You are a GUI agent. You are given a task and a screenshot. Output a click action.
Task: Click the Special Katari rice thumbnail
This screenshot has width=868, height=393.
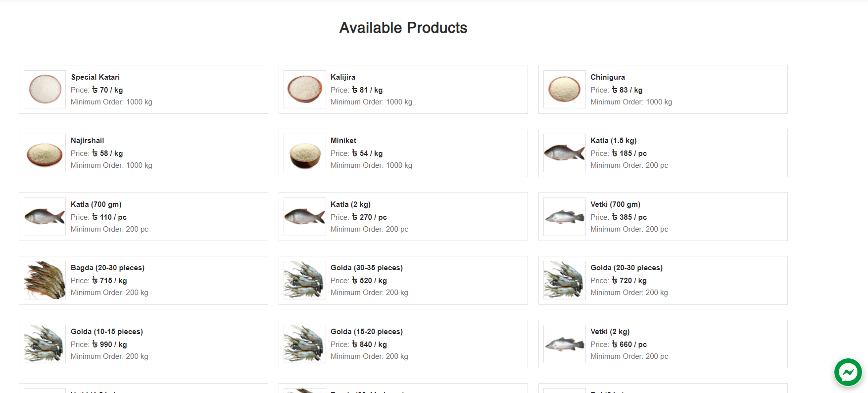click(45, 90)
